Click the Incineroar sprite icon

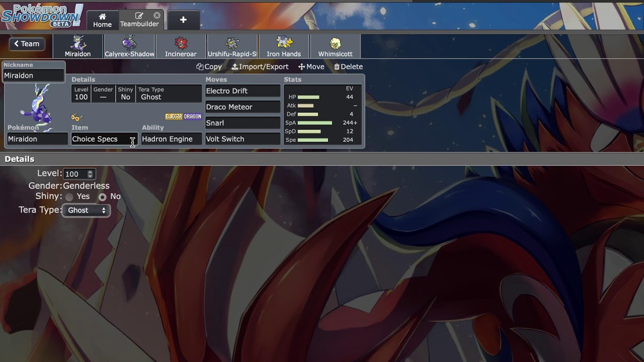coord(181,43)
